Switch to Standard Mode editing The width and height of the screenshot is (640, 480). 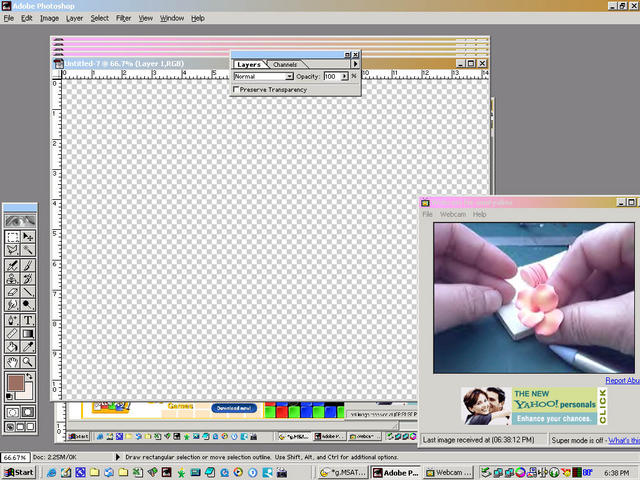(12, 412)
